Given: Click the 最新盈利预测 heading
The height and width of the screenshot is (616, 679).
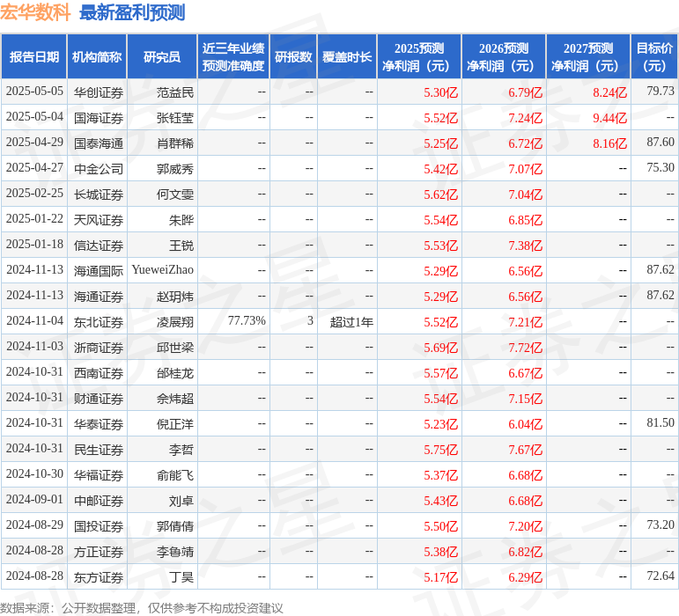Looking at the screenshot, I should click(x=132, y=12).
